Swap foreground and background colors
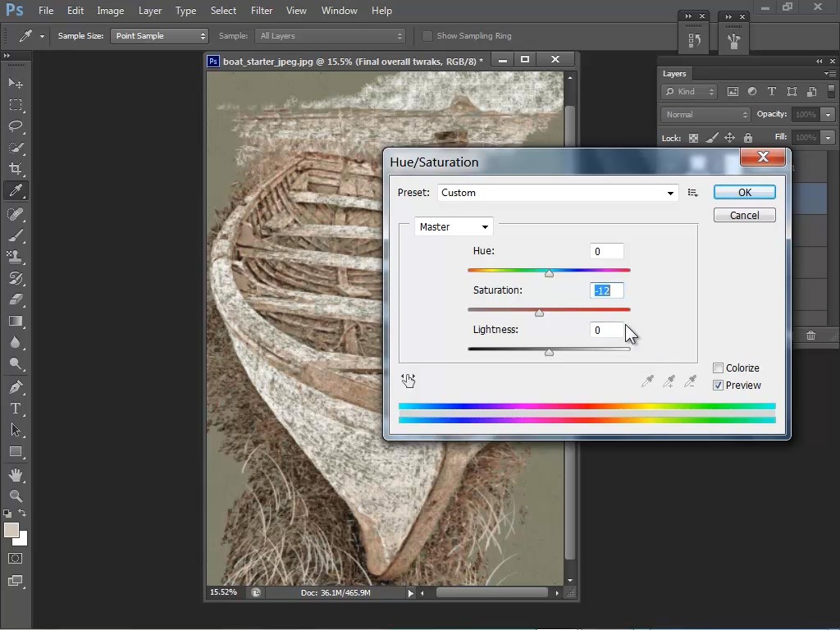Viewport: 840px width, 630px height. [22, 513]
